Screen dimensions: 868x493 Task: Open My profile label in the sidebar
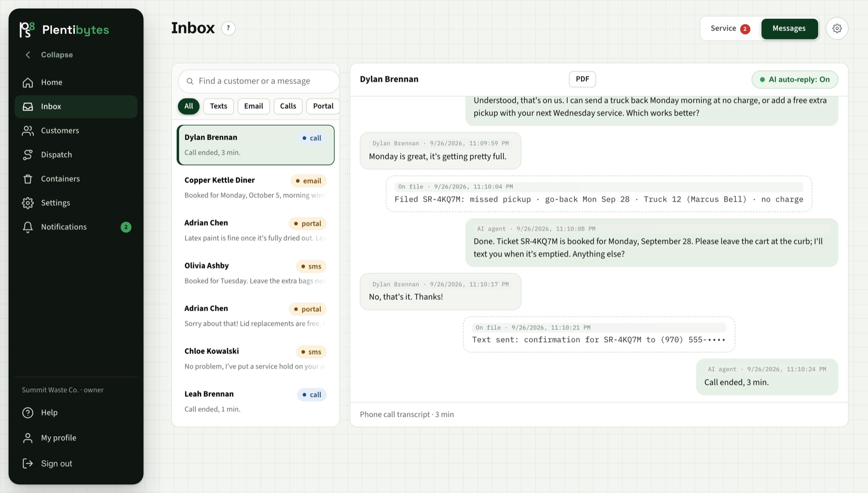58,438
